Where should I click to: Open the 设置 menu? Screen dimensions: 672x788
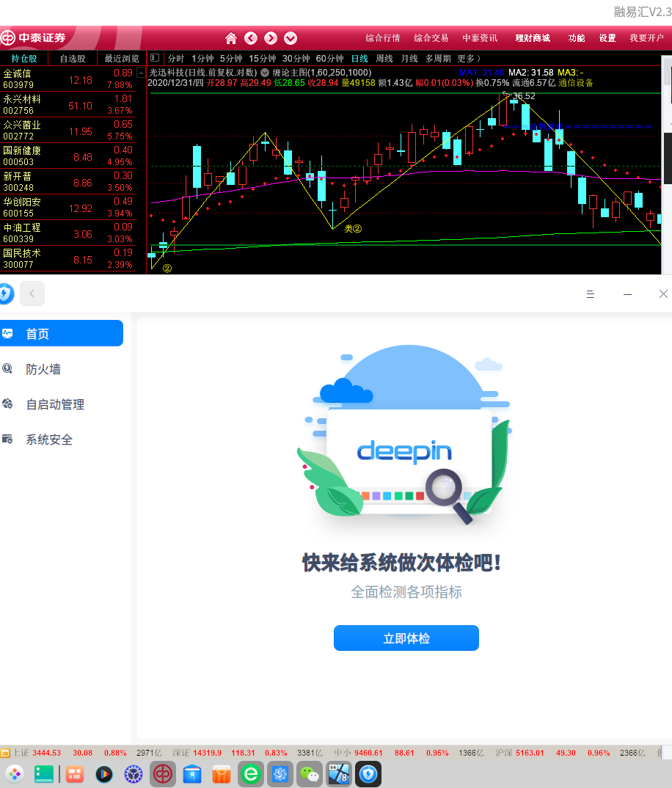607,38
